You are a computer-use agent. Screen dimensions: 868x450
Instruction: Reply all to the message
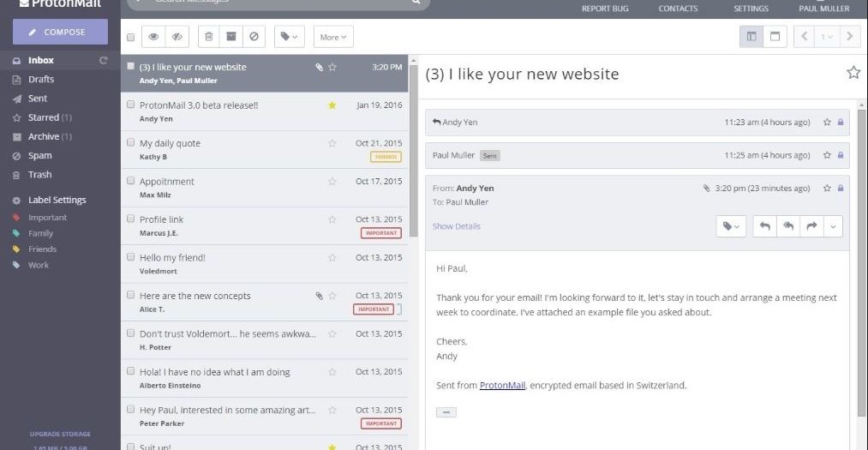point(788,226)
